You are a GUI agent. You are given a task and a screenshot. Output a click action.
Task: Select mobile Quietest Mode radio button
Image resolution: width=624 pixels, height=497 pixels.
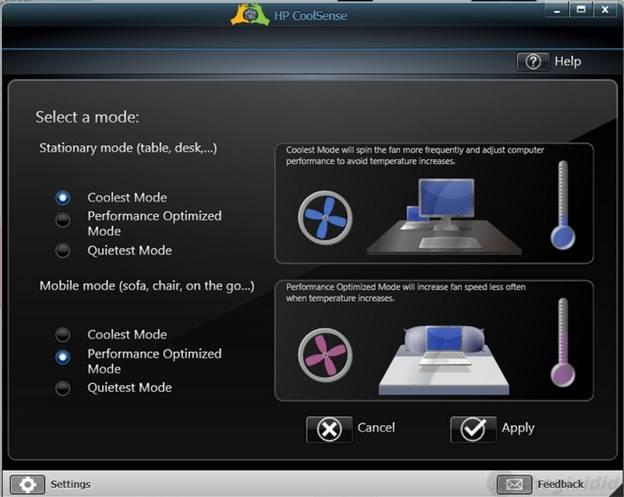tap(62, 388)
